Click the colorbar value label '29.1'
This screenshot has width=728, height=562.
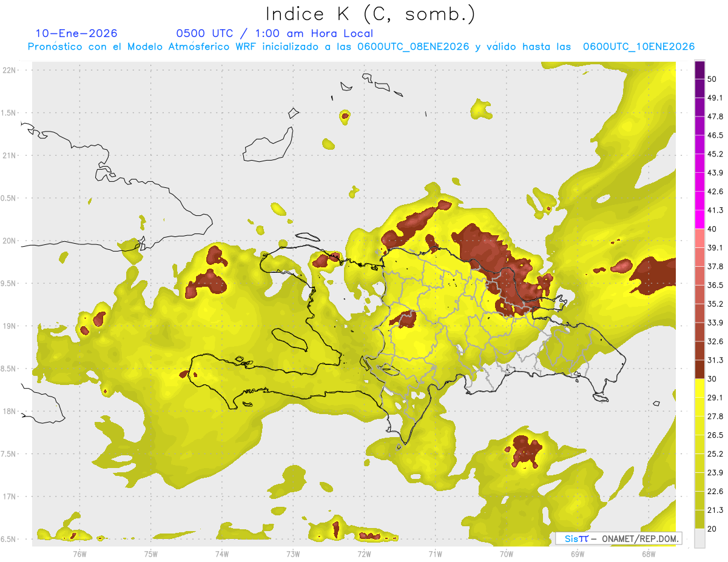[x=715, y=398]
